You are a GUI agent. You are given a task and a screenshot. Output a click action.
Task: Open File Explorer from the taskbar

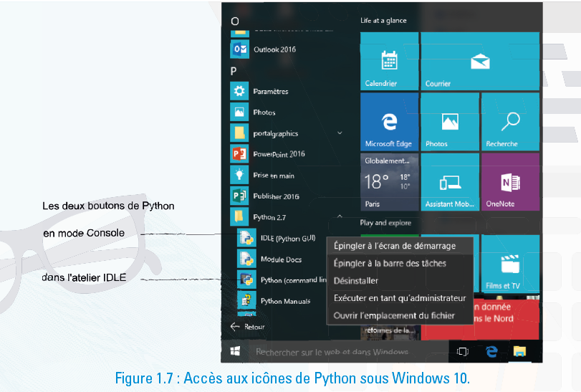point(519,351)
